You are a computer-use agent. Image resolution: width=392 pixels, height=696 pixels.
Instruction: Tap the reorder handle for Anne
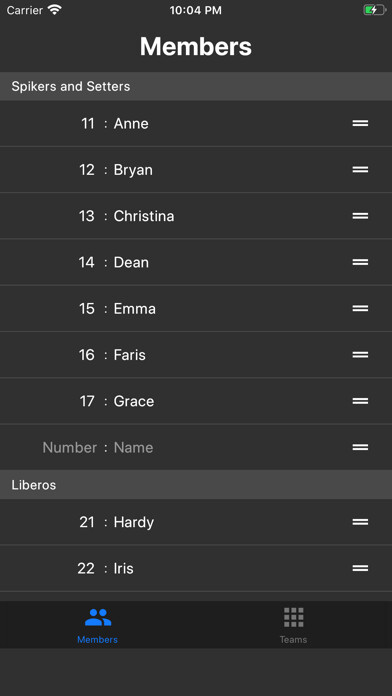click(360, 123)
